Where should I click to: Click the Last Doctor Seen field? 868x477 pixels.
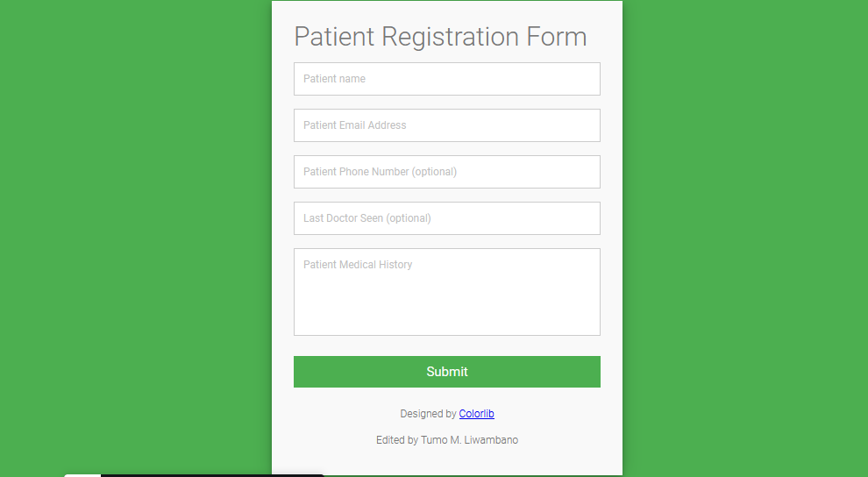(447, 218)
